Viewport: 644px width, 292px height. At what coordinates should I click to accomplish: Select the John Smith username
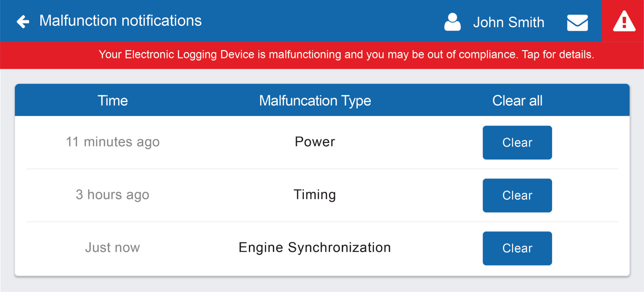pyautogui.click(x=508, y=23)
